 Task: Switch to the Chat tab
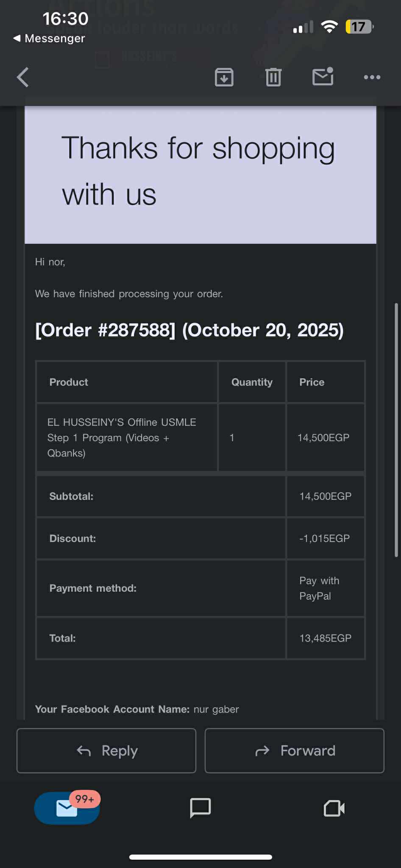(200, 808)
